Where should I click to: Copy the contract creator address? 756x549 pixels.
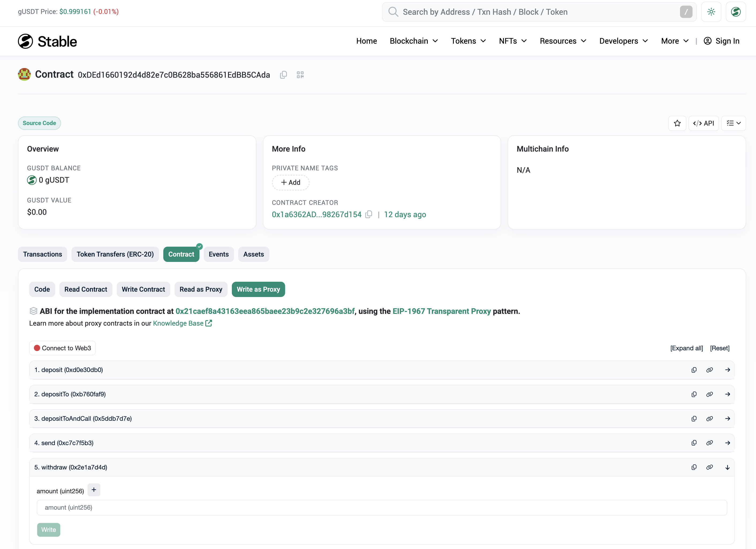pos(369,215)
